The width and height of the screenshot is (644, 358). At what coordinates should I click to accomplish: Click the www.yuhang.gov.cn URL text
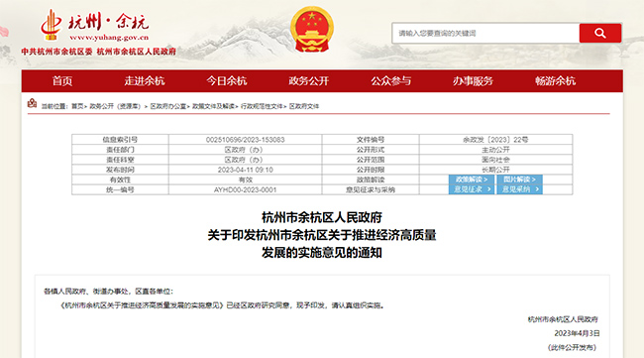(x=109, y=38)
